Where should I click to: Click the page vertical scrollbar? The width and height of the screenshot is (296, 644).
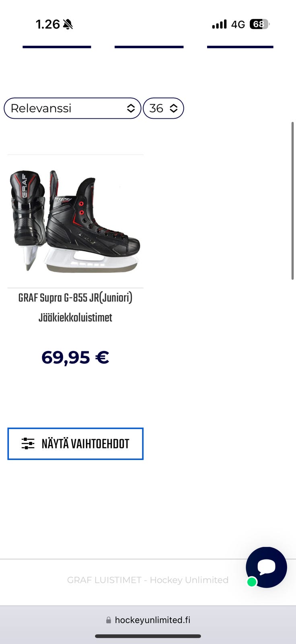point(292,200)
